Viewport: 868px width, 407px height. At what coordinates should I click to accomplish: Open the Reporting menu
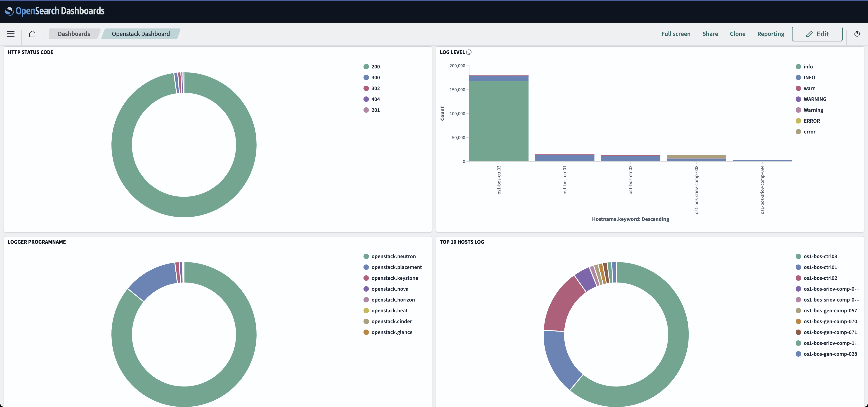click(771, 34)
